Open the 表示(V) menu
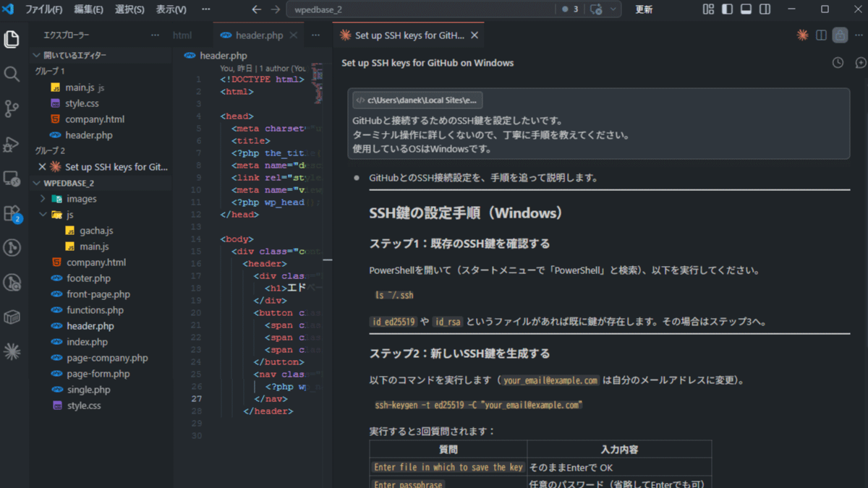This screenshot has width=868, height=488. pyautogui.click(x=171, y=9)
